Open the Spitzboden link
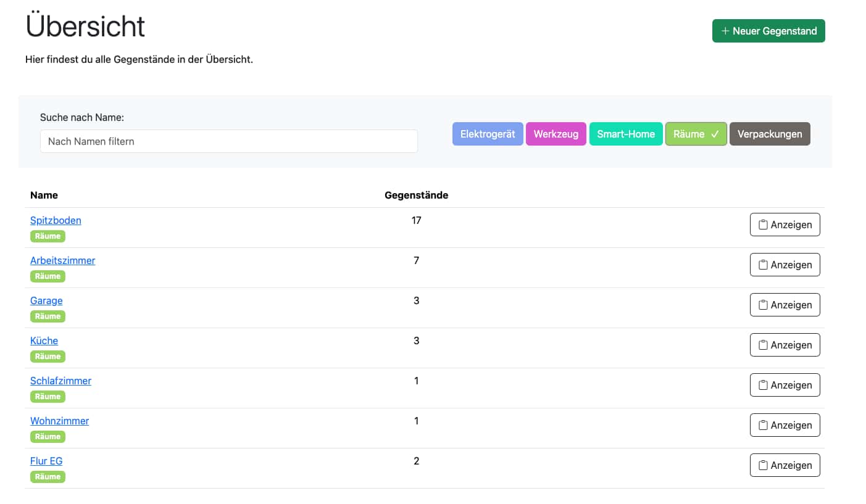 pos(56,220)
